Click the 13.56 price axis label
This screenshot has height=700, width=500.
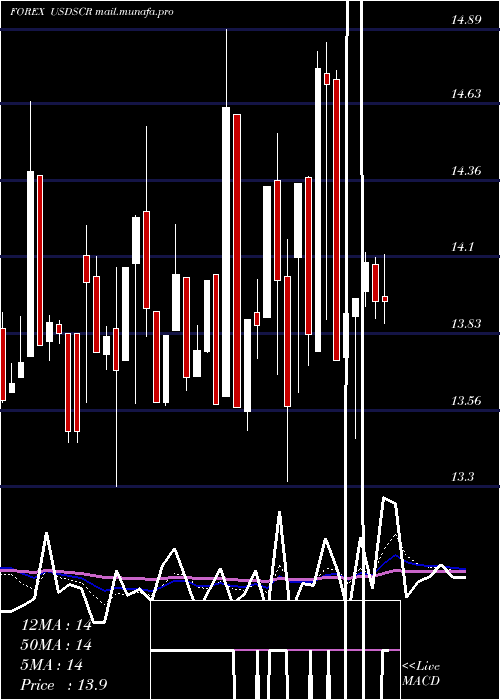pos(467,400)
